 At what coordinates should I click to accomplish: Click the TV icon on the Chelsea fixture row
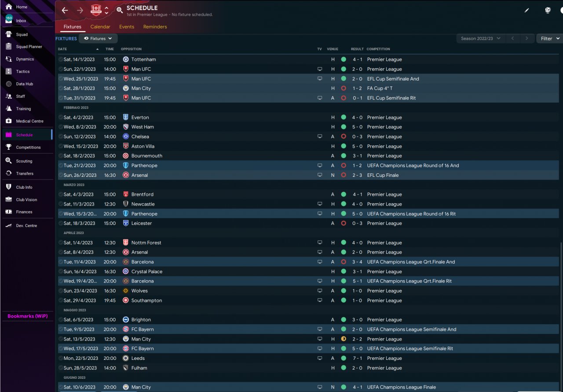pyautogui.click(x=320, y=136)
